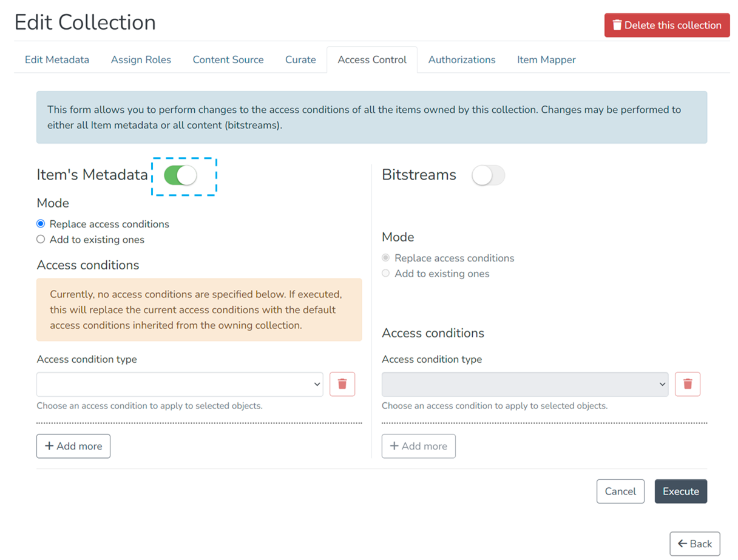The image size is (738, 560).
Task: Select 'Replace access conditions' under Item's Metadata
Action: (41, 224)
